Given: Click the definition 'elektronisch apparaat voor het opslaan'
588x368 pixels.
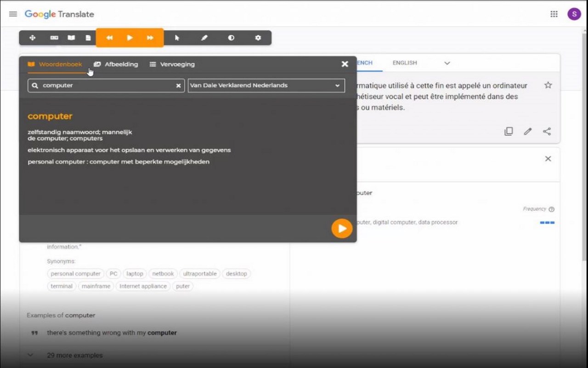Looking at the screenshot, I should [x=129, y=150].
